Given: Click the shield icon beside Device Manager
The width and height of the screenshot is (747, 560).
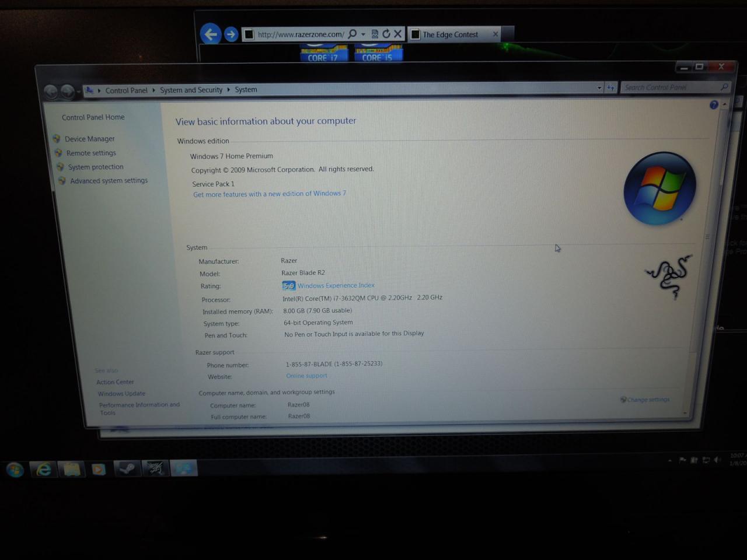Looking at the screenshot, I should 57,139.
